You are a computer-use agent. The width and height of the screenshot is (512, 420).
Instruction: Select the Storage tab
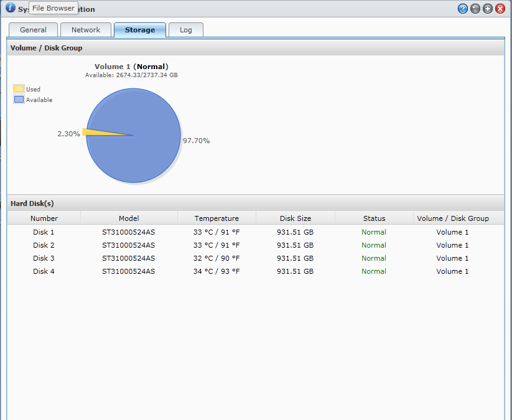[x=140, y=30]
